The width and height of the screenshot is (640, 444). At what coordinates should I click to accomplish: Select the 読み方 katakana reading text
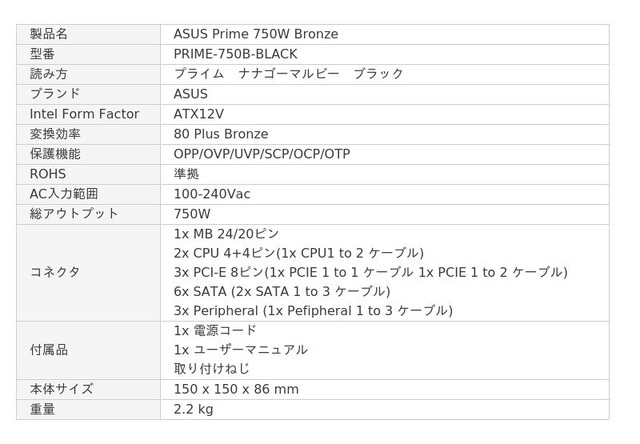coord(289,74)
